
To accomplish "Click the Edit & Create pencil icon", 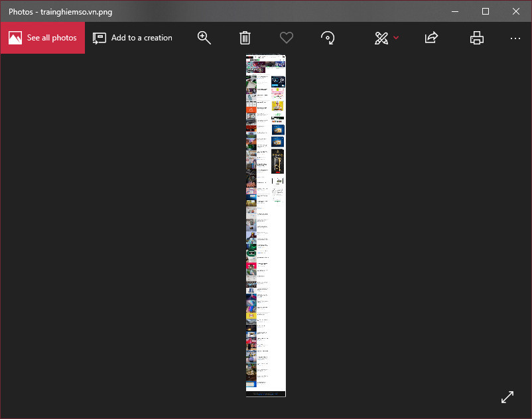I will pyautogui.click(x=381, y=38).
